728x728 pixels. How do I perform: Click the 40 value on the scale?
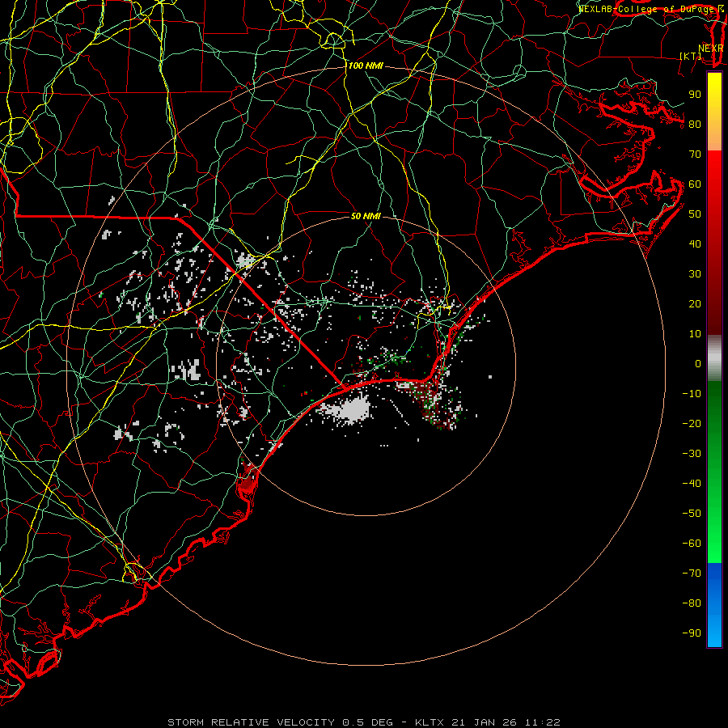[x=695, y=244]
